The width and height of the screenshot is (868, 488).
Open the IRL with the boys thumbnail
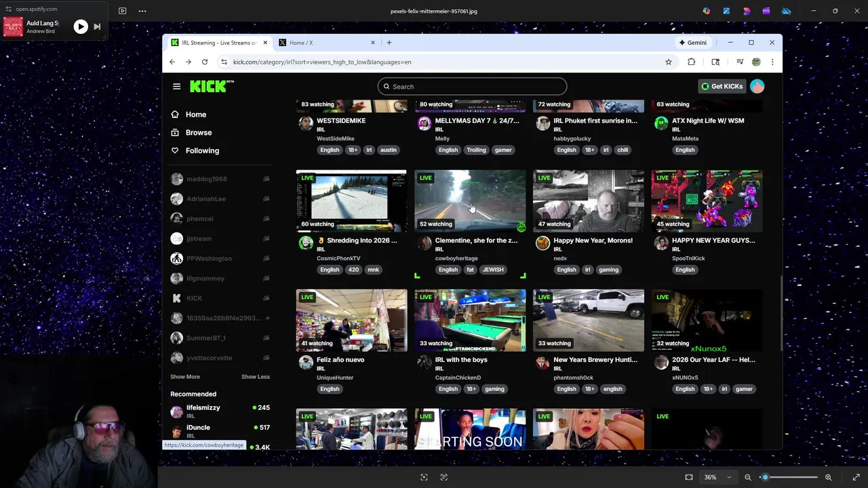pyautogui.click(x=470, y=320)
